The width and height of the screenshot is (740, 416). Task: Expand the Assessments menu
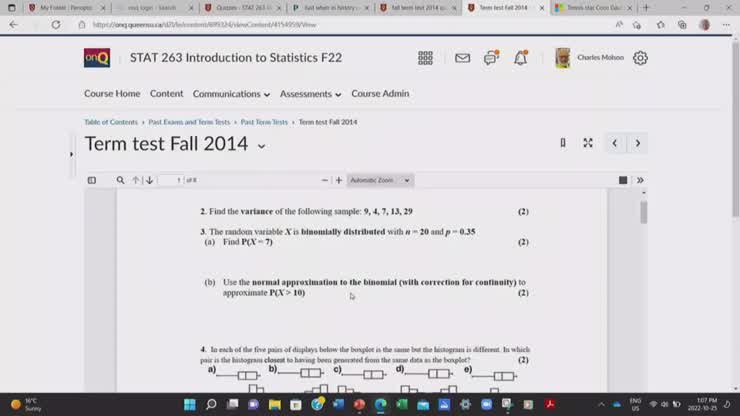tap(310, 94)
